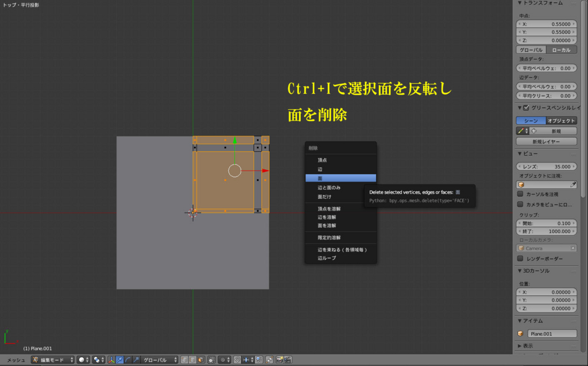Click the eyedropper in the focus object field
Image resolution: width=588 pixels, height=366 pixels.
pyautogui.click(x=572, y=184)
